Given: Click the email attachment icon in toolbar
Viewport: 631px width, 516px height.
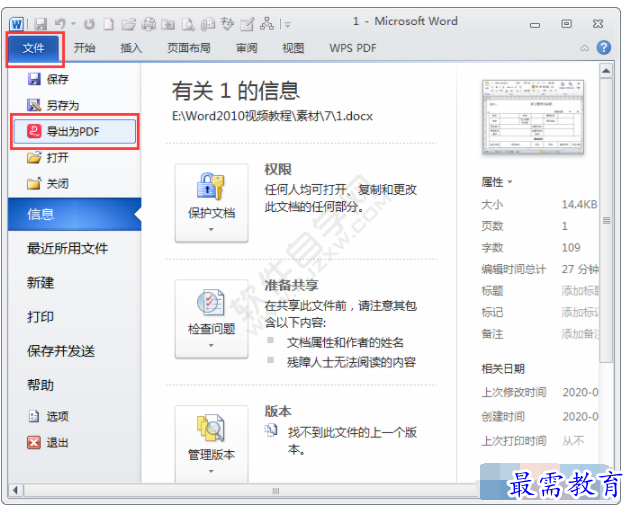Looking at the screenshot, I should click(208, 24).
